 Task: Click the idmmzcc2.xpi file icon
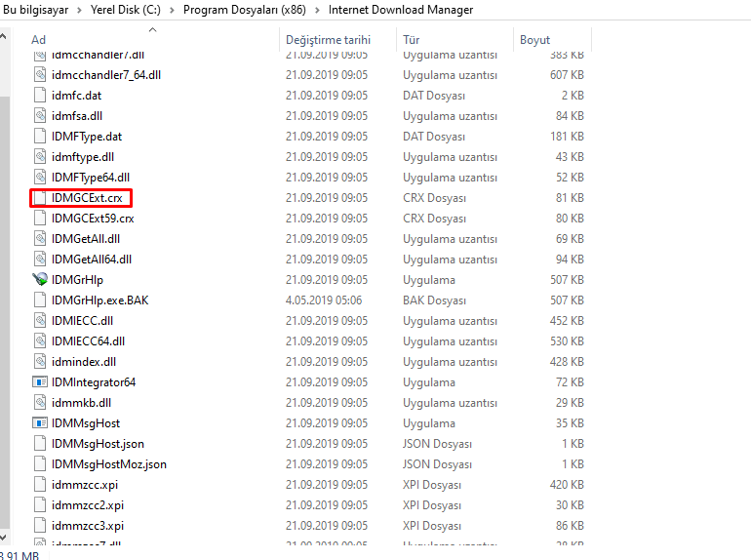click(x=40, y=505)
